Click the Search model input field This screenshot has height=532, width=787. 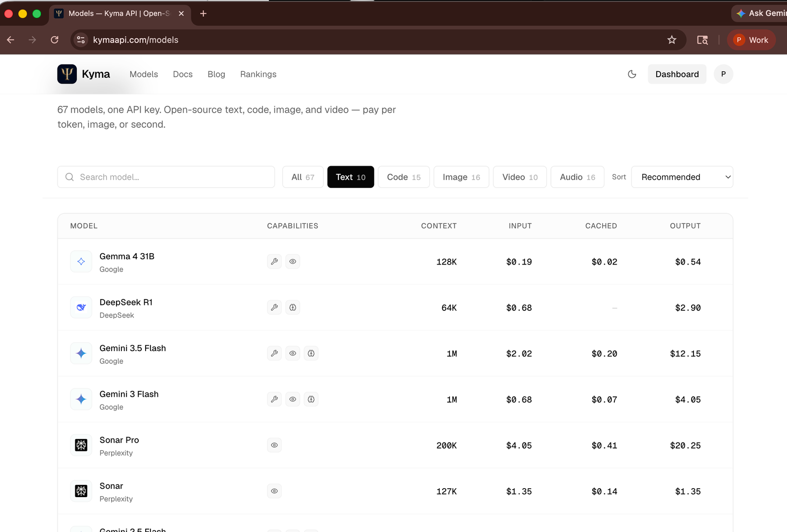tap(166, 177)
